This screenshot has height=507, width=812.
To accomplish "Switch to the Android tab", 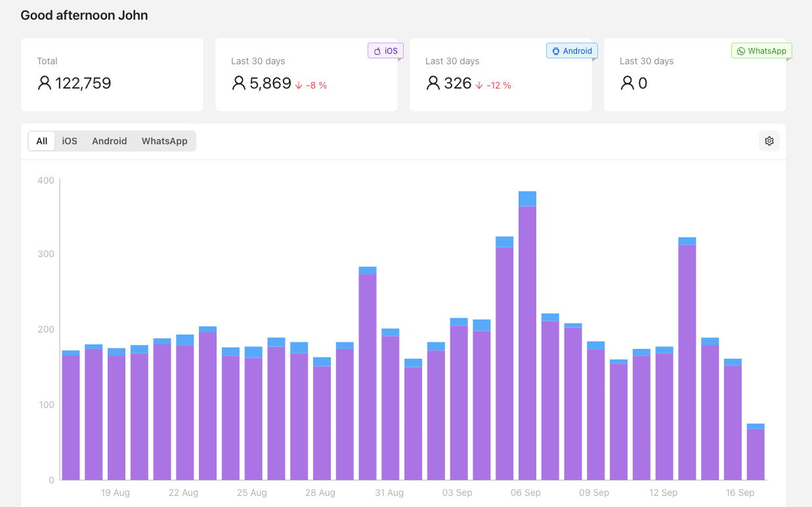I will [109, 141].
